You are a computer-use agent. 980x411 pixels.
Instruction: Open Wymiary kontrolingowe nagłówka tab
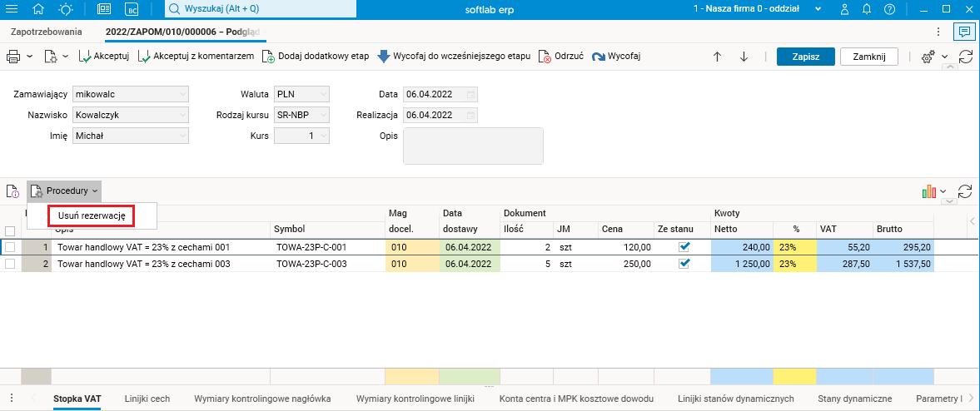[262, 398]
